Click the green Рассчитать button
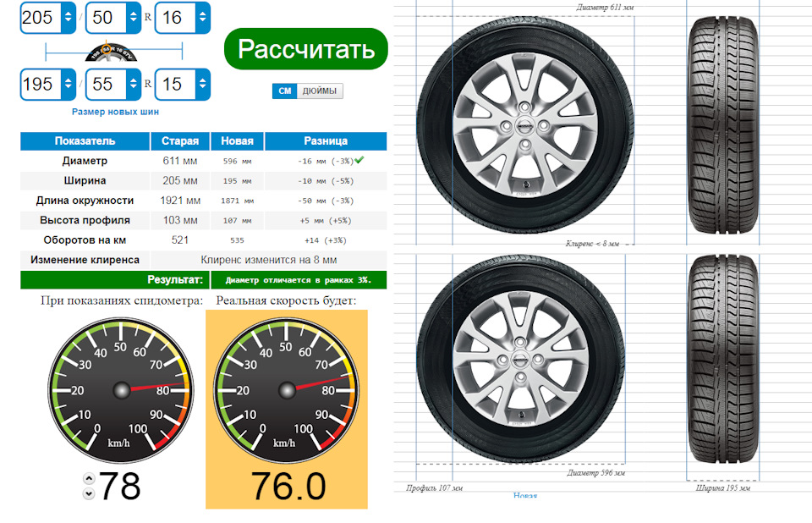 (x=306, y=49)
